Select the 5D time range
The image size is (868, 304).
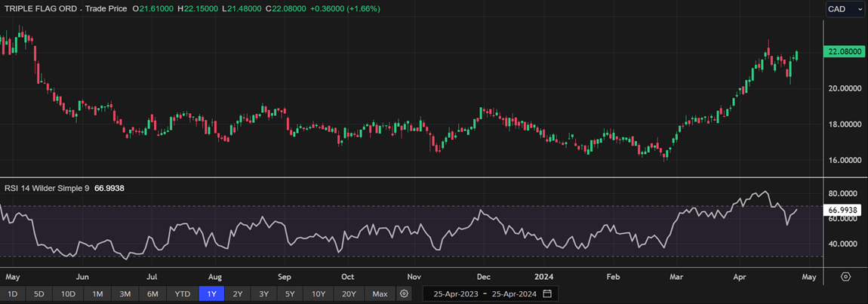(38, 293)
